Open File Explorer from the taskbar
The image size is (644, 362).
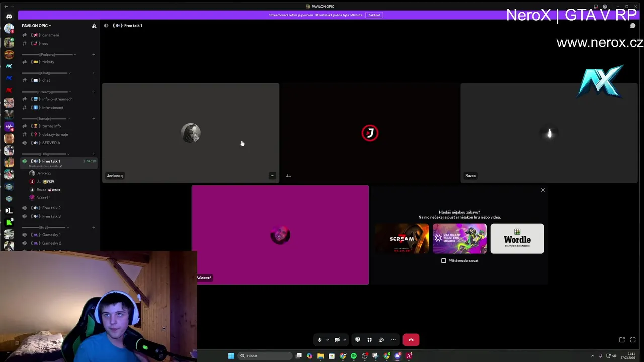pyautogui.click(x=320, y=356)
